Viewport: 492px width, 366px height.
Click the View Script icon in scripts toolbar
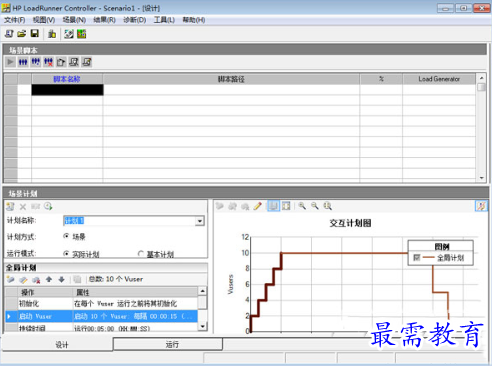(x=87, y=62)
